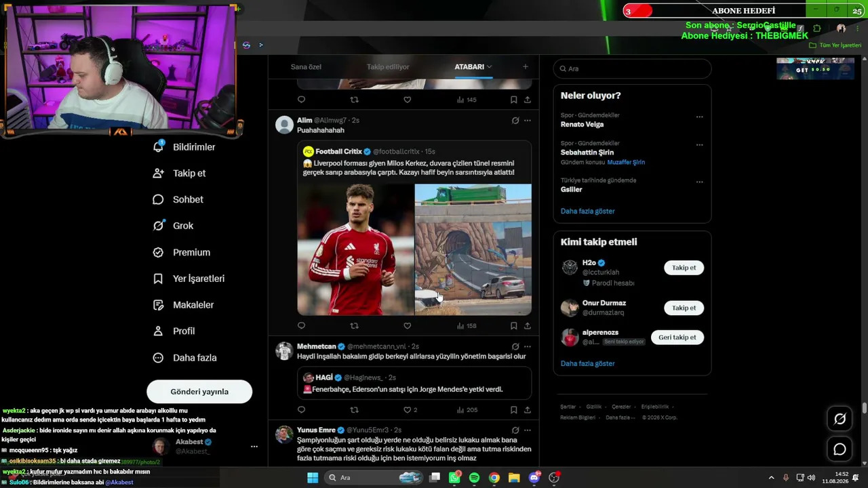Viewport: 868px width, 488px height.
Task: Repost Mehmetcan's post
Action: (x=354, y=410)
